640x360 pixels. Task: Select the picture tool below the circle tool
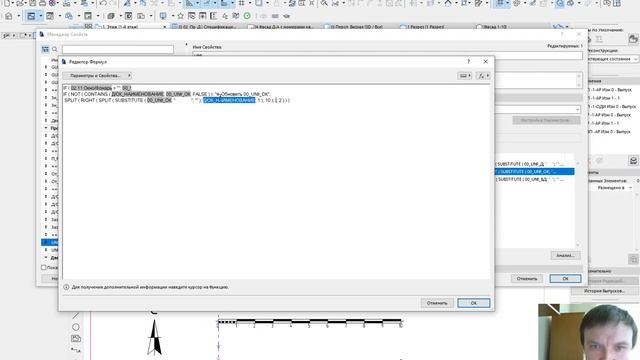[x=76, y=339]
